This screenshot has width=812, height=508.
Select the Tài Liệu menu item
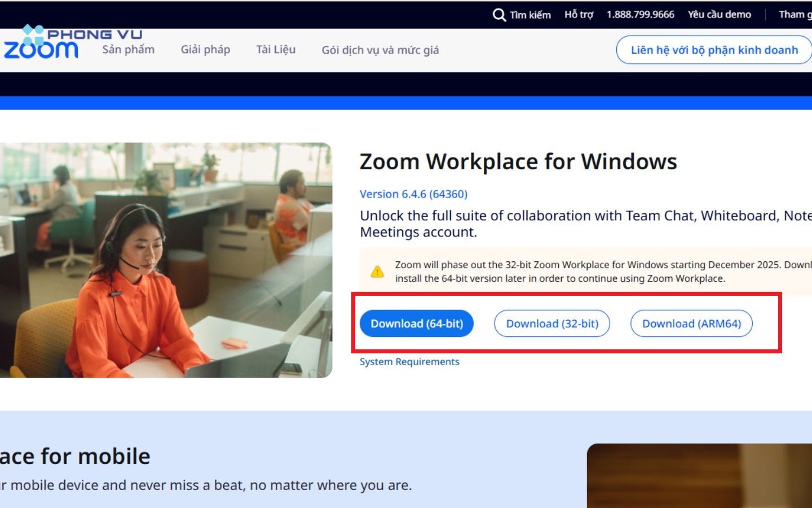click(x=275, y=50)
